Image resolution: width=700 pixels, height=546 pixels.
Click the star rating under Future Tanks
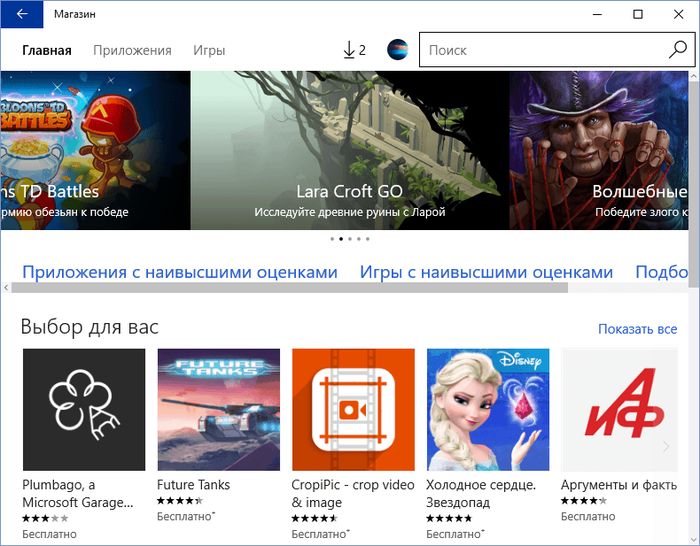(x=180, y=500)
